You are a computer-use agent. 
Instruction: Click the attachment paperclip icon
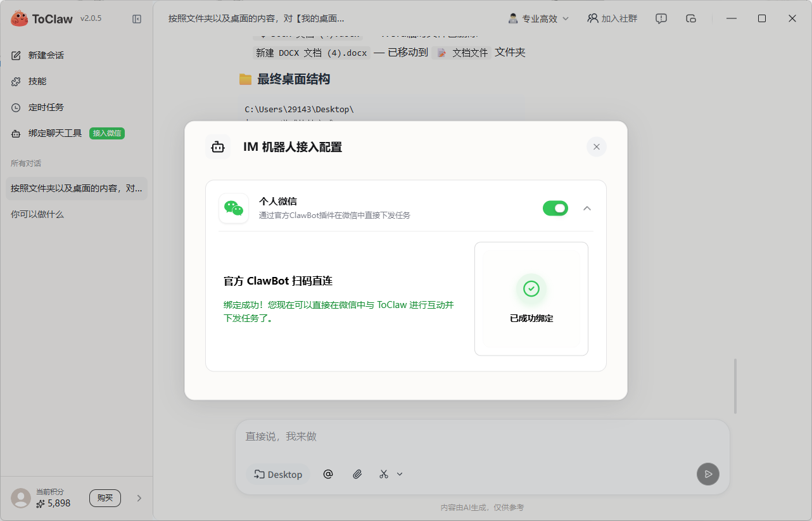(x=357, y=474)
